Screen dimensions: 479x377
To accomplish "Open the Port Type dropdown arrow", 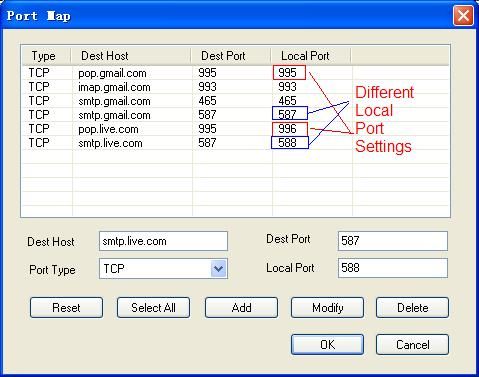I will tap(219, 269).
